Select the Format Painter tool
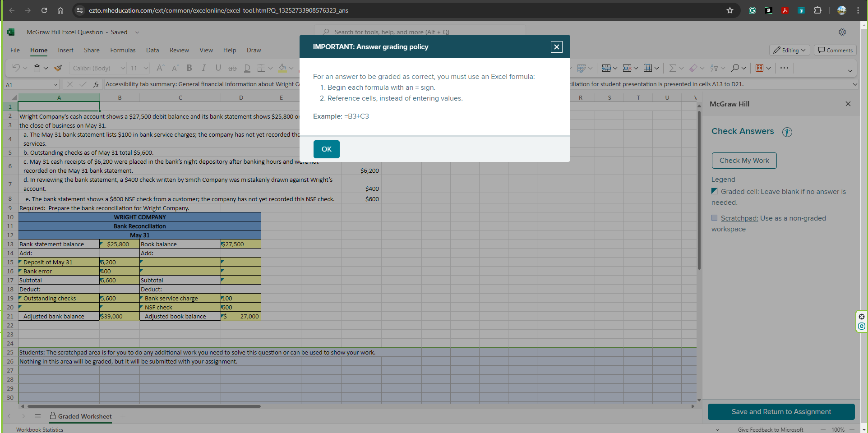Viewport: 868px width, 433px height. [x=58, y=68]
